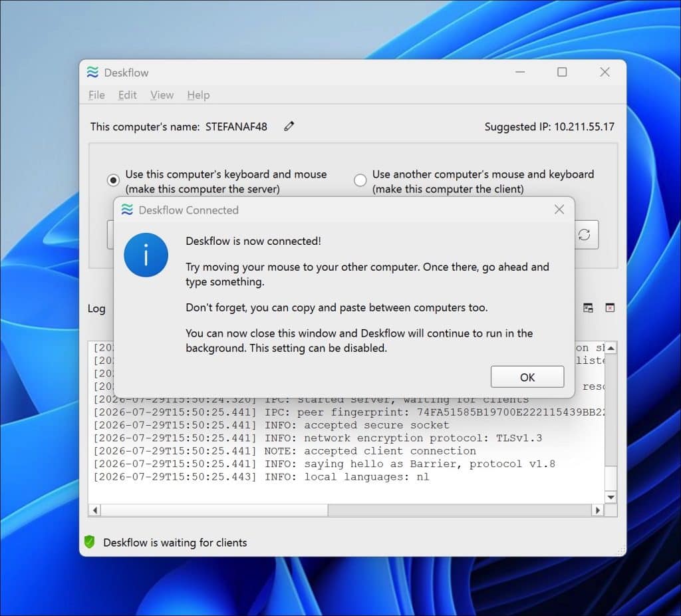681x616 pixels.
Task: Open the File menu
Action: (96, 94)
